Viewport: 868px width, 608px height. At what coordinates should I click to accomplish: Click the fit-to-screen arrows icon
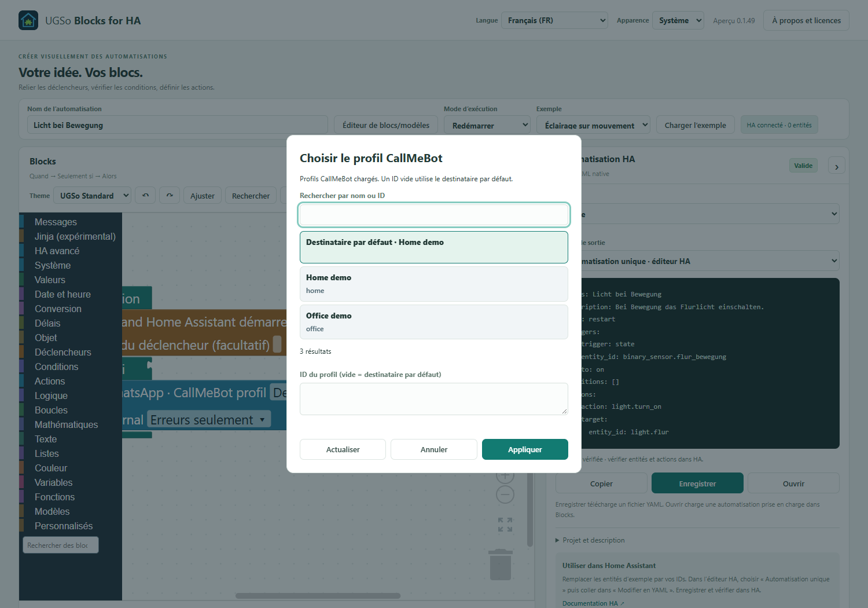pos(505,525)
